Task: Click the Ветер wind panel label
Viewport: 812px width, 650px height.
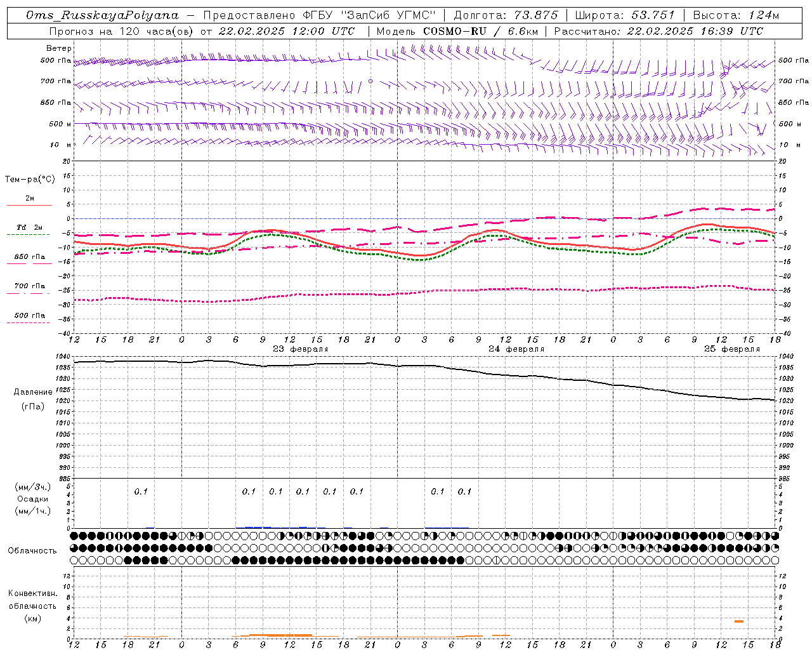Action: (59, 48)
